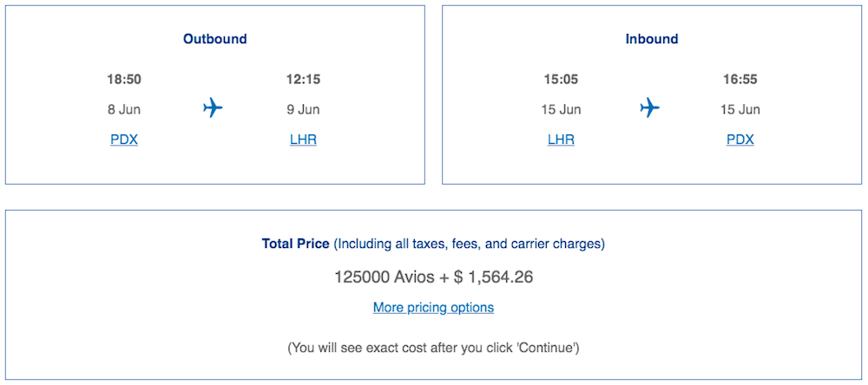The width and height of the screenshot is (868, 385).
Task: Click the 16:55 inbound arrival time
Action: click(740, 79)
